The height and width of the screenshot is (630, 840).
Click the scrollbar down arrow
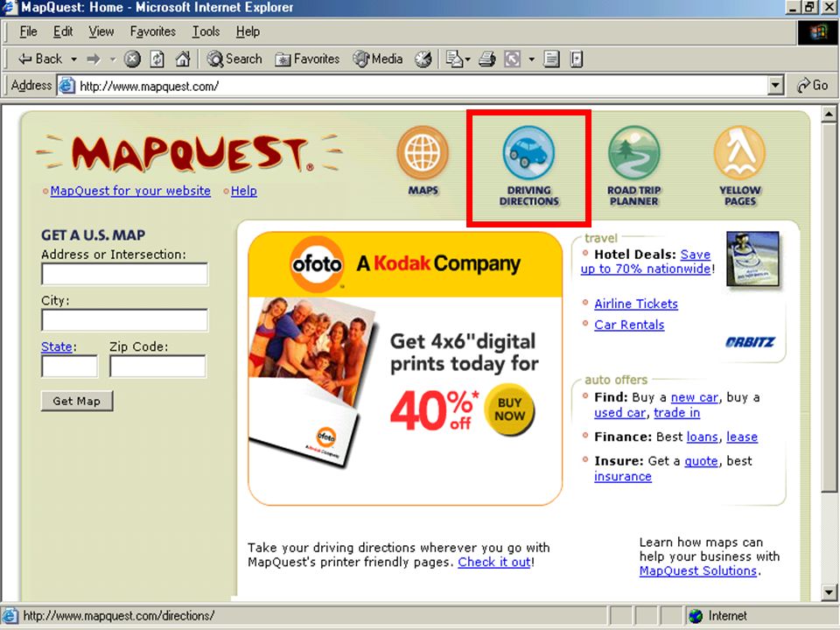829,592
